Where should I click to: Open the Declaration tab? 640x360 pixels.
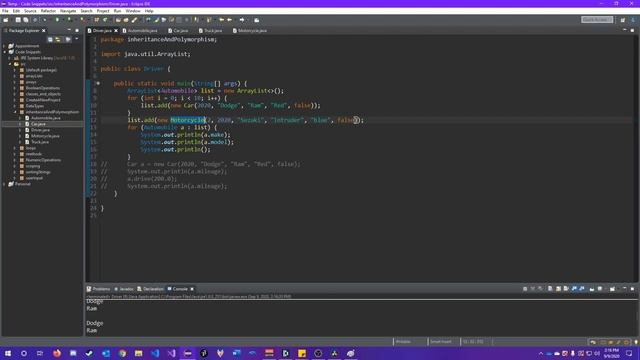[x=150, y=289]
